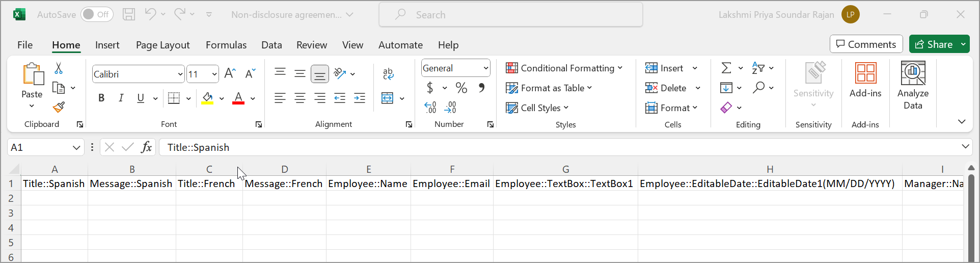This screenshot has width=980, height=263.
Task: Click the Orientation angled text icon
Action: coord(340,74)
